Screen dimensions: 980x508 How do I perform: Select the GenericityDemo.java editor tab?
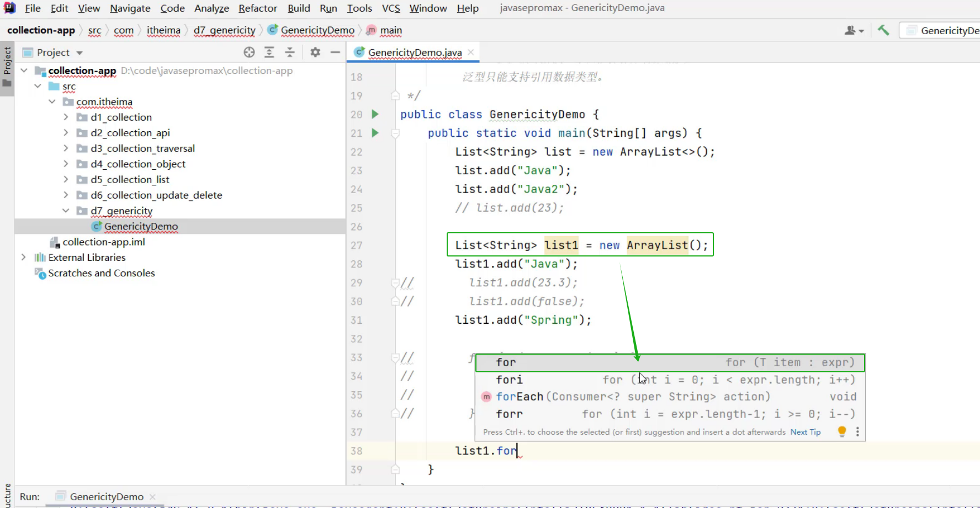tap(414, 52)
